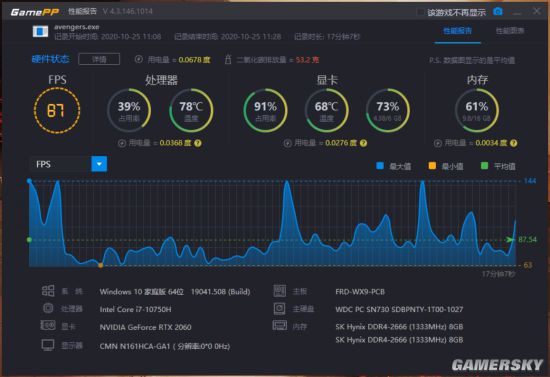Click the WDC PC SN730 disk text
The image size is (550, 377).
point(399,309)
